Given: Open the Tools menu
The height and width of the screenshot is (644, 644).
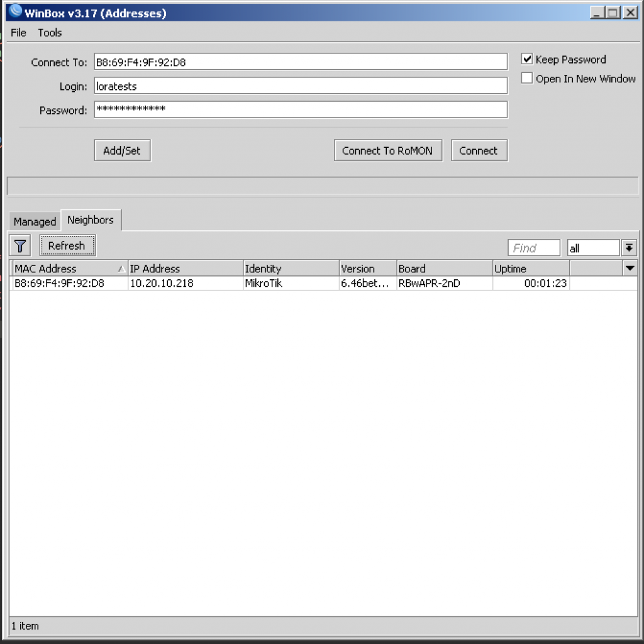Looking at the screenshot, I should pyautogui.click(x=50, y=33).
